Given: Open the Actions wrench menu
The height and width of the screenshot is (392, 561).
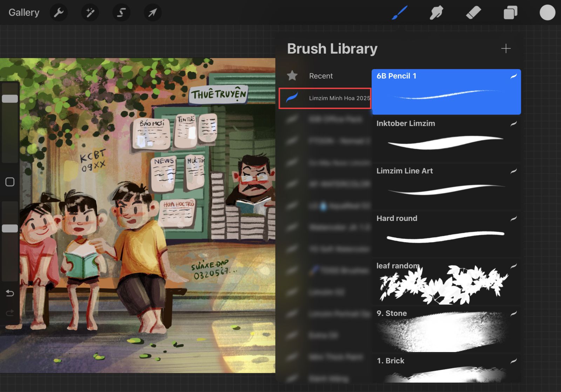Looking at the screenshot, I should pos(59,13).
